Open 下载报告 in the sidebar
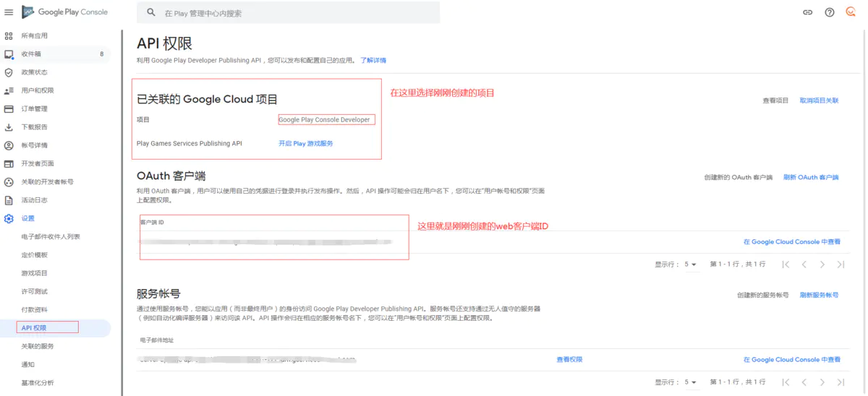Screen dimensions: 868x396 35,127
